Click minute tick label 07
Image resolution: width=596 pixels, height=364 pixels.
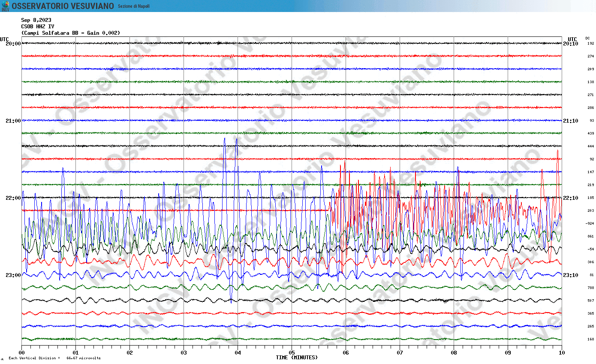coord(400,353)
